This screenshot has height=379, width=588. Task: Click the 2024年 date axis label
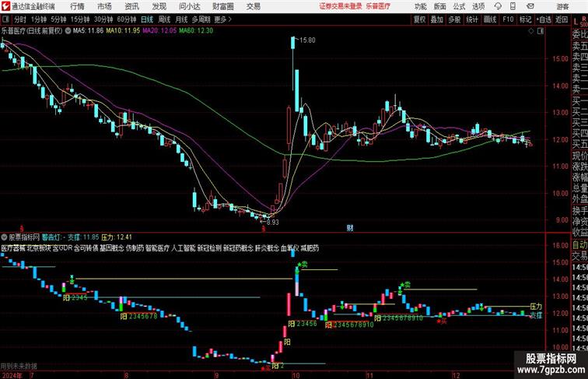point(12,375)
